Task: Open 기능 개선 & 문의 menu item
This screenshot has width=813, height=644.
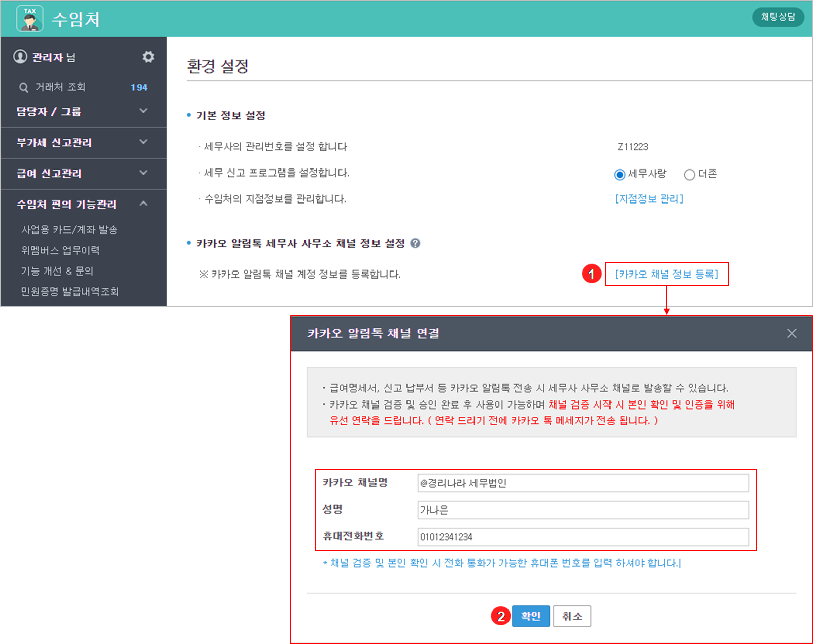Action: click(x=57, y=271)
